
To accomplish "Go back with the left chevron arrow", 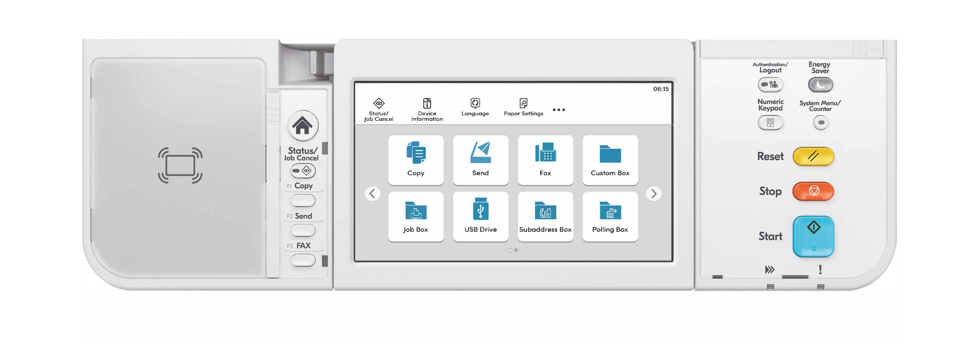I will tap(372, 194).
